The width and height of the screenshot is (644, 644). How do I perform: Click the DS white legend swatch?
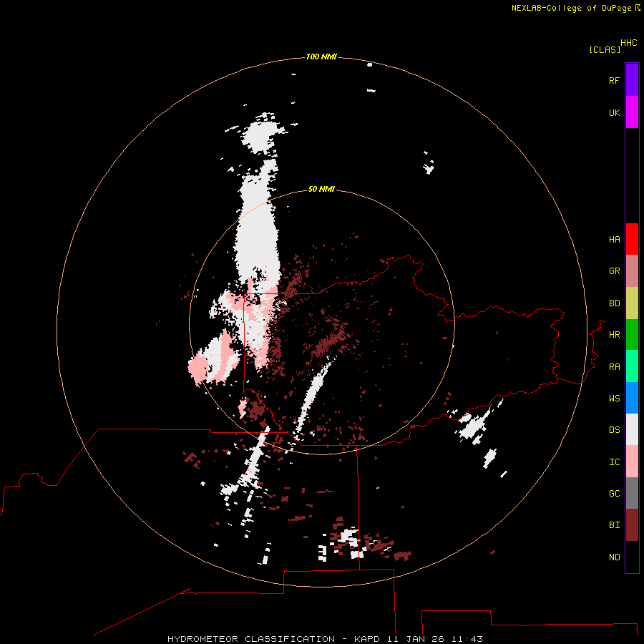632,429
